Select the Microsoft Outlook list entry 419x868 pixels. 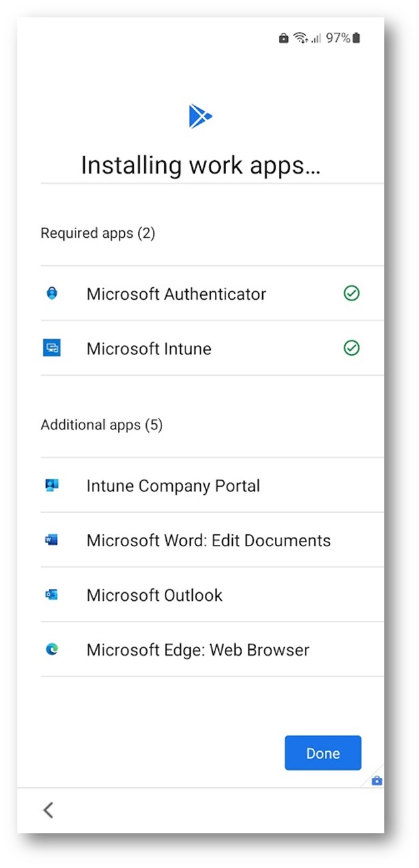pos(212,595)
